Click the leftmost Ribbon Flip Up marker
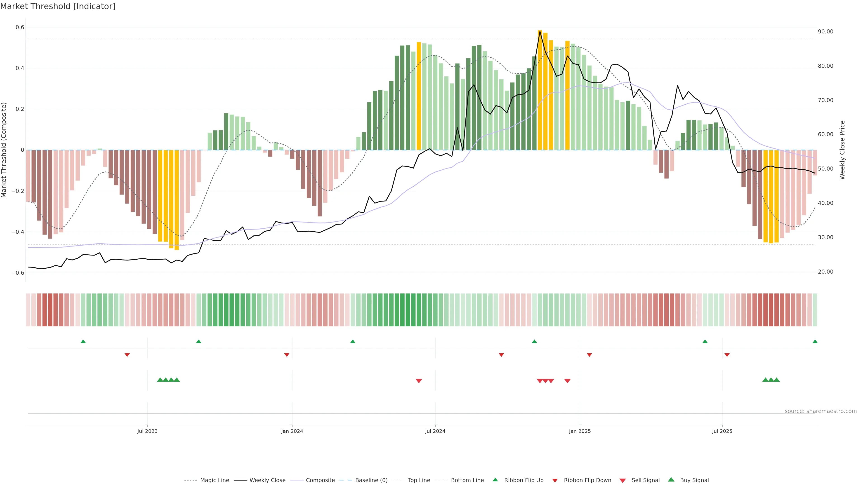 [x=83, y=342]
